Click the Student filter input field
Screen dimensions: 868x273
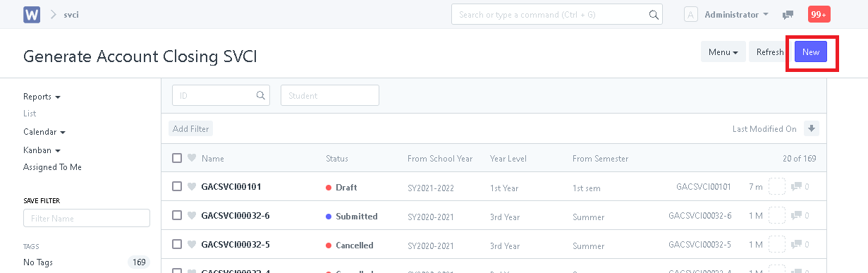(330, 95)
